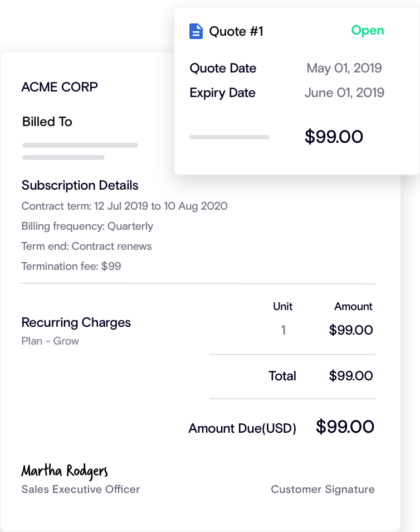The width and height of the screenshot is (420, 532).
Task: Click the Billed To heading
Action: pyautogui.click(x=47, y=122)
